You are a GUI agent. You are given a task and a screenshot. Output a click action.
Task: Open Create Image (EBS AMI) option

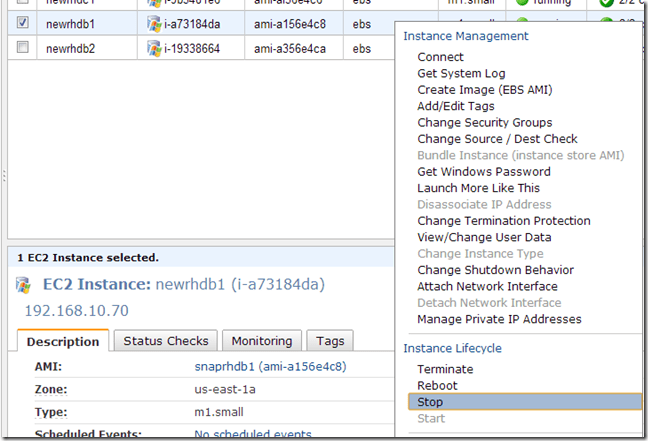click(x=484, y=90)
